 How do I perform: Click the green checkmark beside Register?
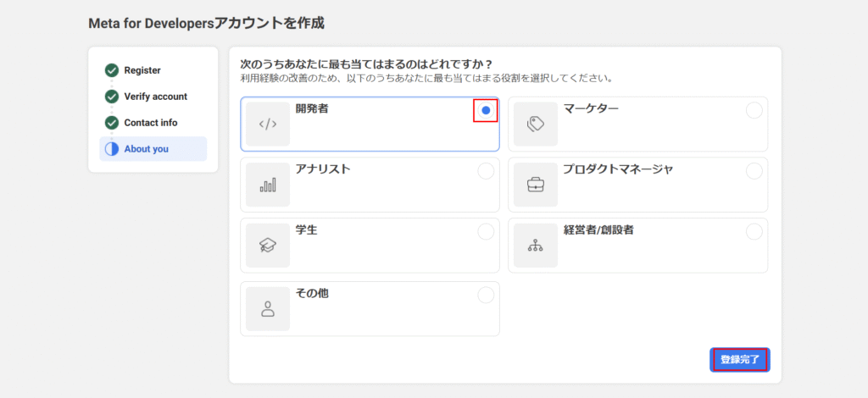(111, 70)
